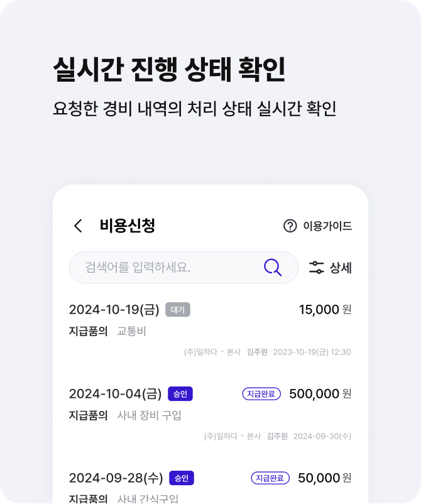
Task: Go back using the left arrow icon
Action: point(78,226)
